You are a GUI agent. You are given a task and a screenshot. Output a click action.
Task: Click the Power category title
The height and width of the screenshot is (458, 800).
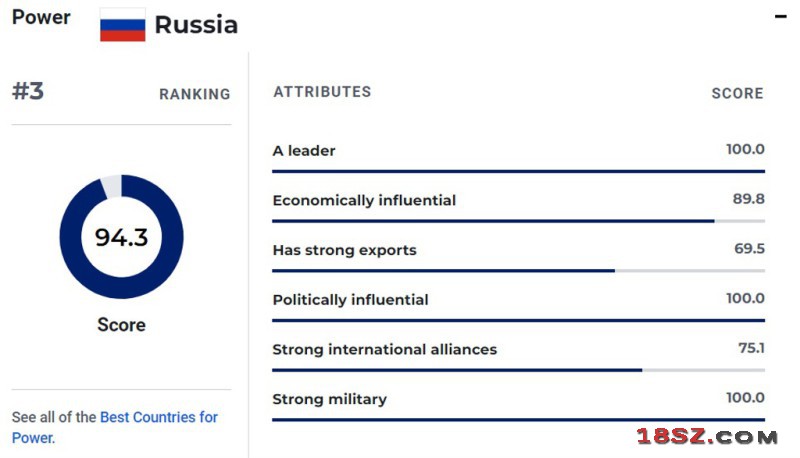tap(41, 17)
